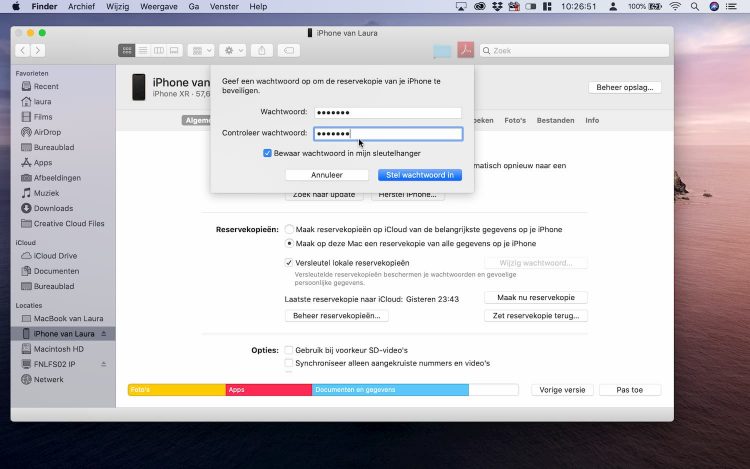Eject iPhone van Laura from sidebar

click(102, 333)
